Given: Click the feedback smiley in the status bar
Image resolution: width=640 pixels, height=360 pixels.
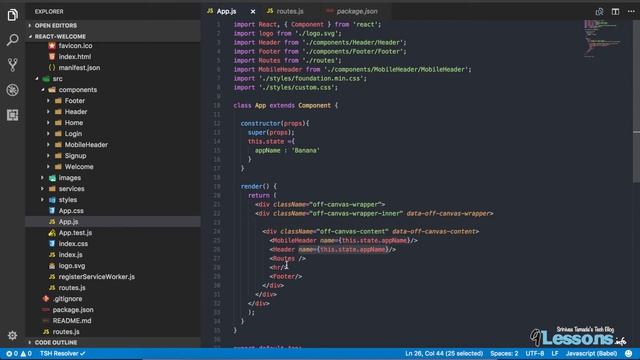Looking at the screenshot, I should tap(629, 353).
